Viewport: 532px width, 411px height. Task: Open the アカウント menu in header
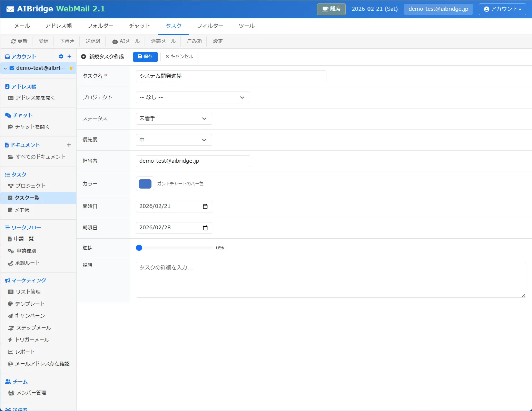[x=502, y=9]
